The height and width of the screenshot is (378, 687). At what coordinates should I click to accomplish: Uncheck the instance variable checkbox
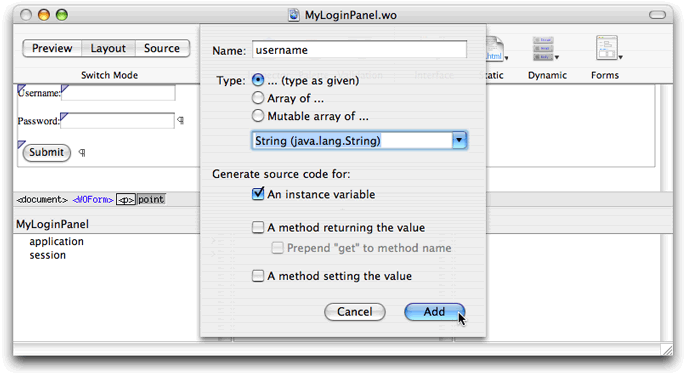[x=258, y=194]
